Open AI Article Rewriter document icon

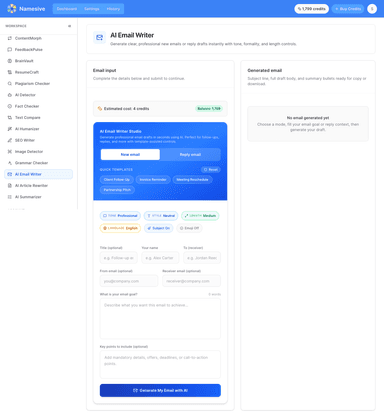click(10, 186)
